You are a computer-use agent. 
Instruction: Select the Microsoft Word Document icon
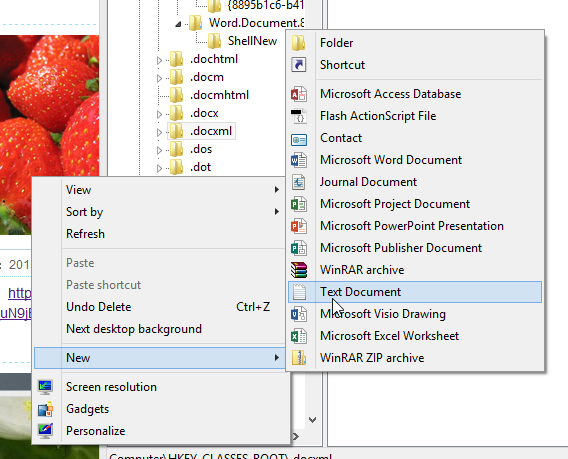click(x=299, y=160)
